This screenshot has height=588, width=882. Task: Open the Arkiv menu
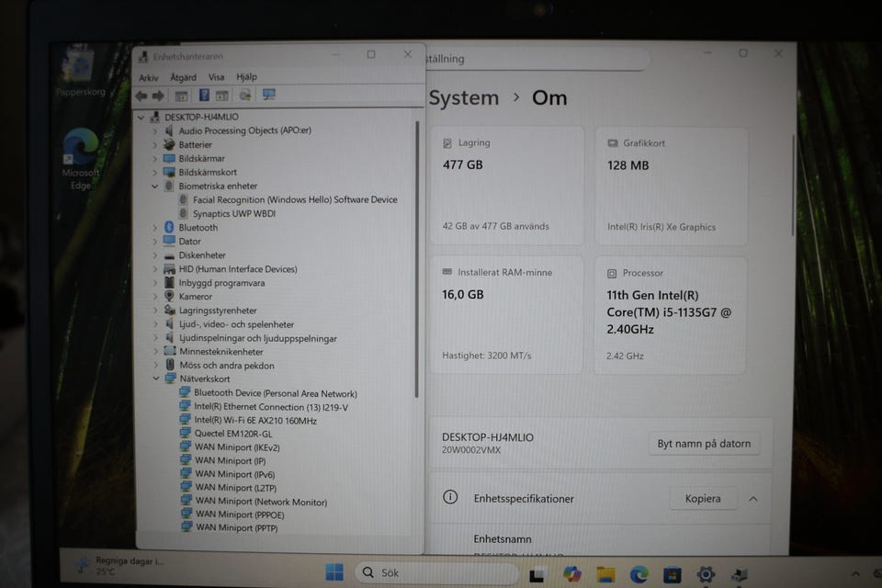pyautogui.click(x=149, y=78)
